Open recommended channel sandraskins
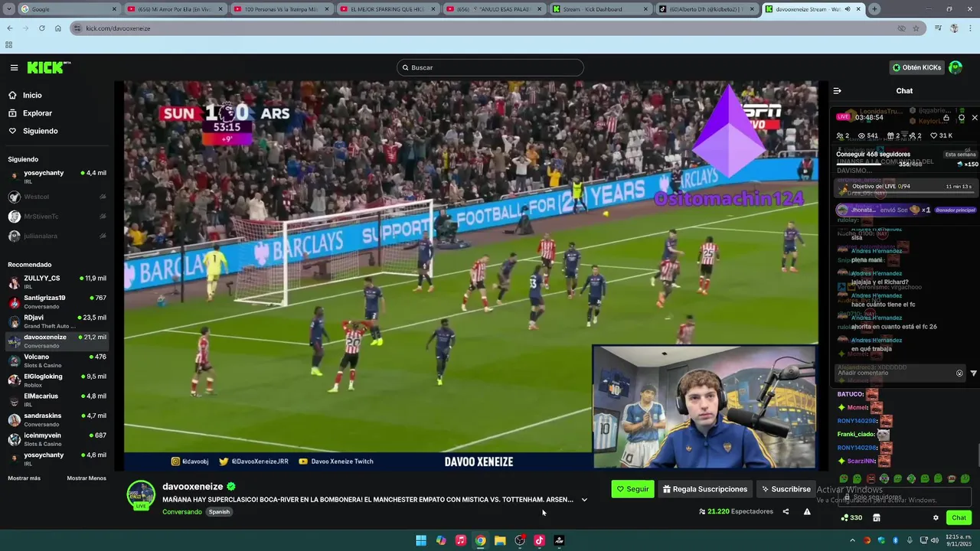This screenshot has width=980, height=551. tap(57, 419)
